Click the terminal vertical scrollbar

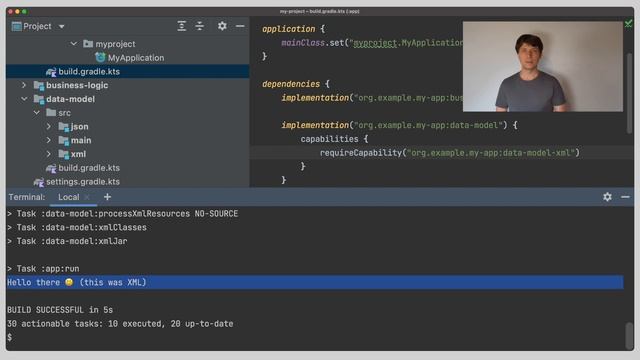[629, 336]
